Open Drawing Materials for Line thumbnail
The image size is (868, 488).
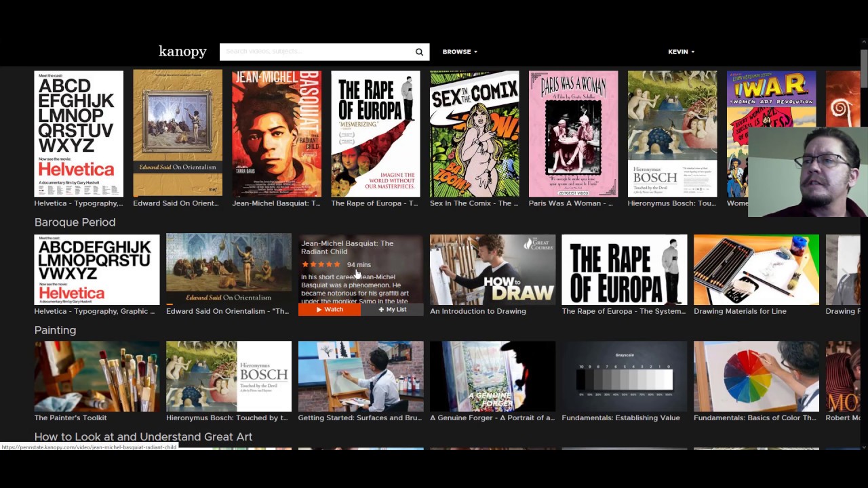(756, 270)
